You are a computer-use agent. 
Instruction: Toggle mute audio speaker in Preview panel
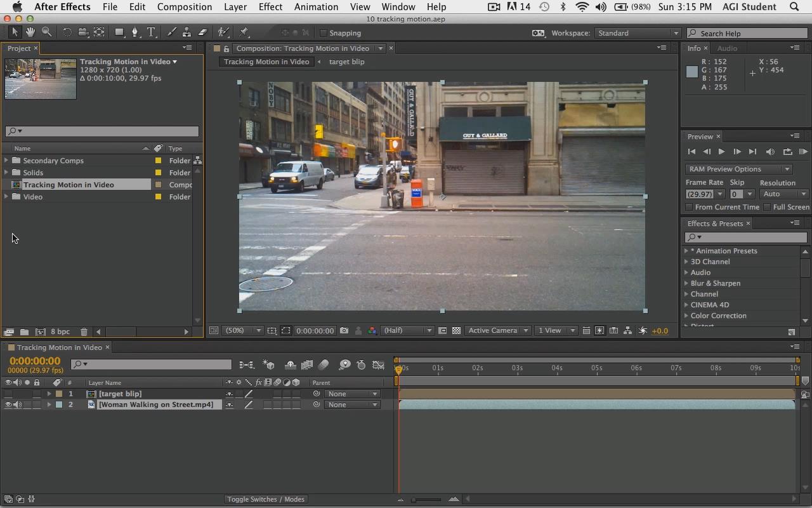[770, 152]
